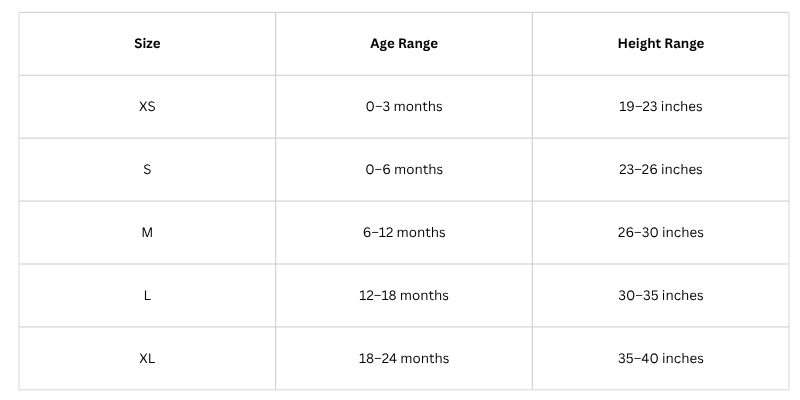Click the 6–12 months age cell
800x400 pixels.
coord(404,233)
